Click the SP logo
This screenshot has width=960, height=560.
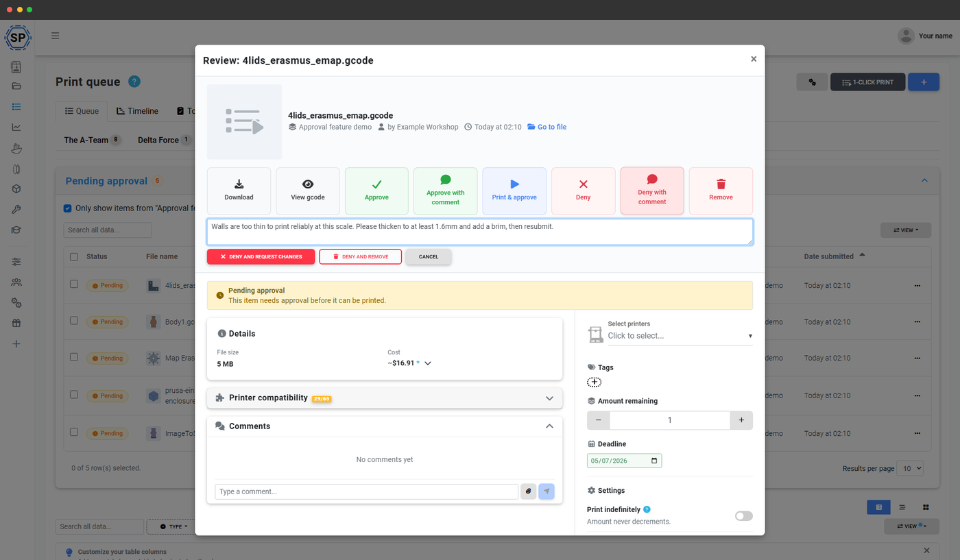coord(17,37)
